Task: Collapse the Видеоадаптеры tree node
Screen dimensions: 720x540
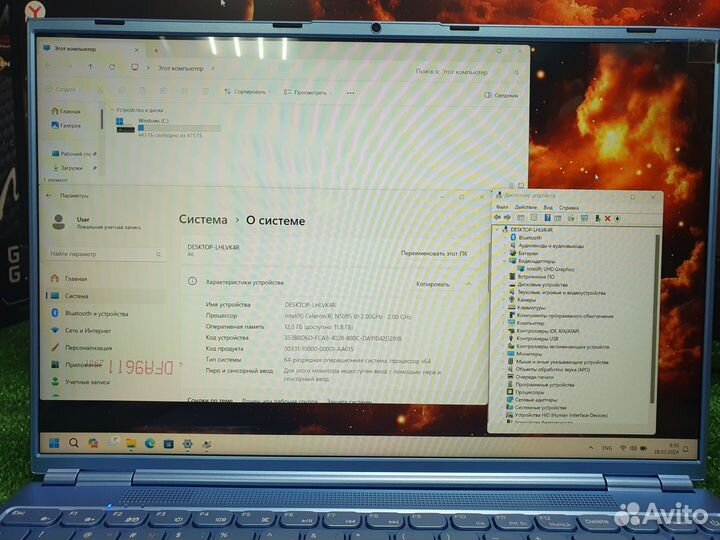Action: coord(506,261)
